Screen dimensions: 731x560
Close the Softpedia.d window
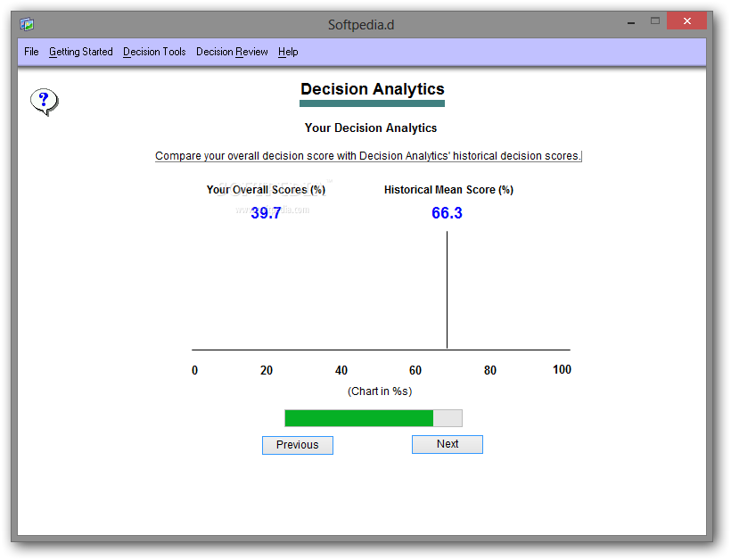tap(686, 21)
